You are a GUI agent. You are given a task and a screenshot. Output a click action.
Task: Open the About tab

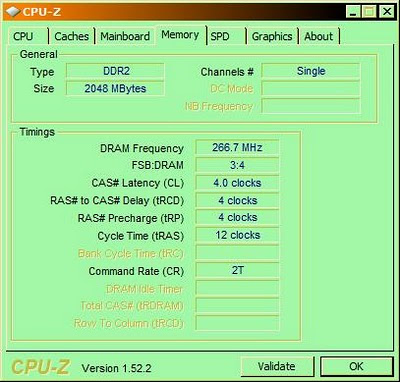[319, 36]
